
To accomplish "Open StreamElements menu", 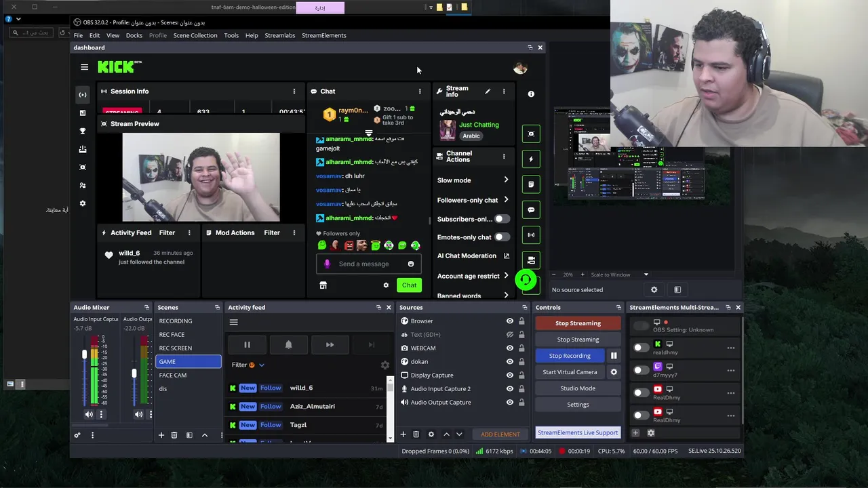I will click(x=324, y=35).
